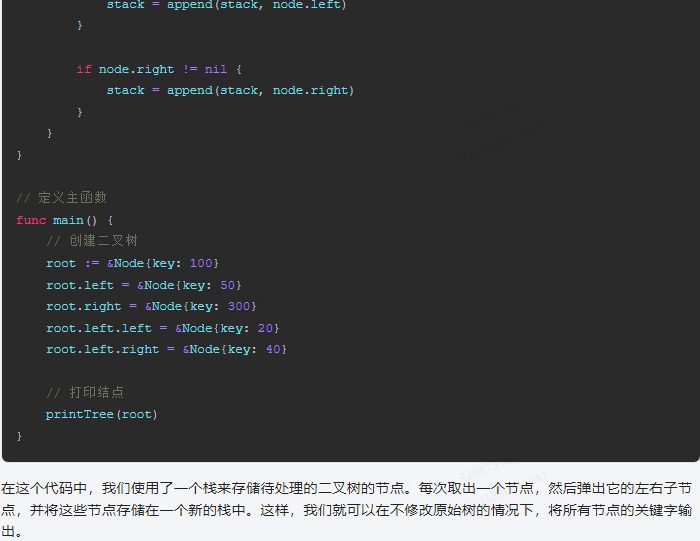The height and width of the screenshot is (541, 700).
Task: Click the line 'if node.right != nil {'
Action: tap(159, 69)
